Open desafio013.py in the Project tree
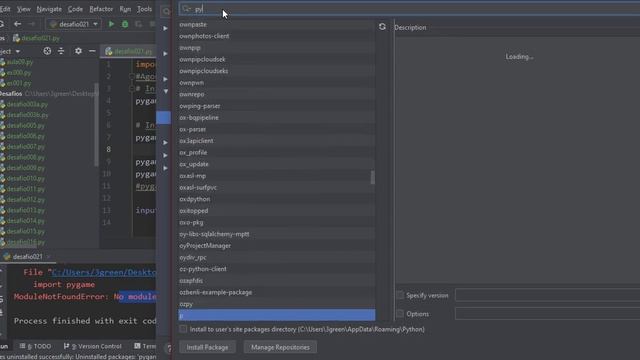Screen dimensions: 640x360 (25, 210)
